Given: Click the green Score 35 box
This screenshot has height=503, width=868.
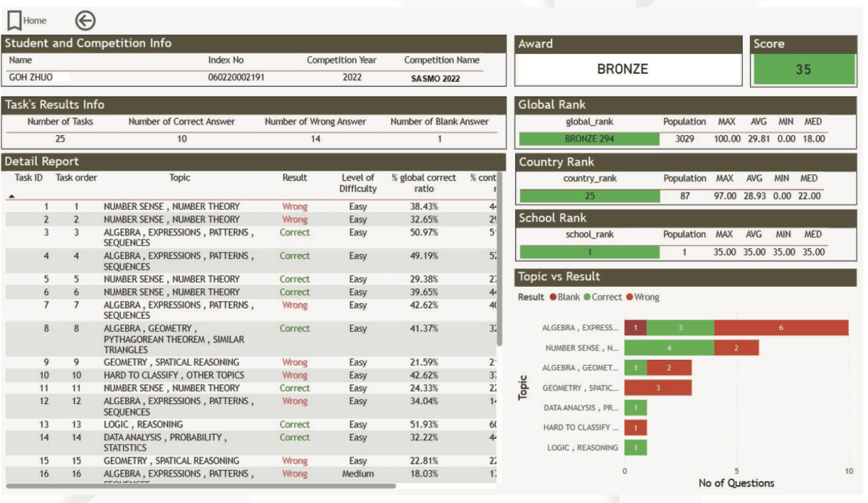Looking at the screenshot, I should 803,70.
